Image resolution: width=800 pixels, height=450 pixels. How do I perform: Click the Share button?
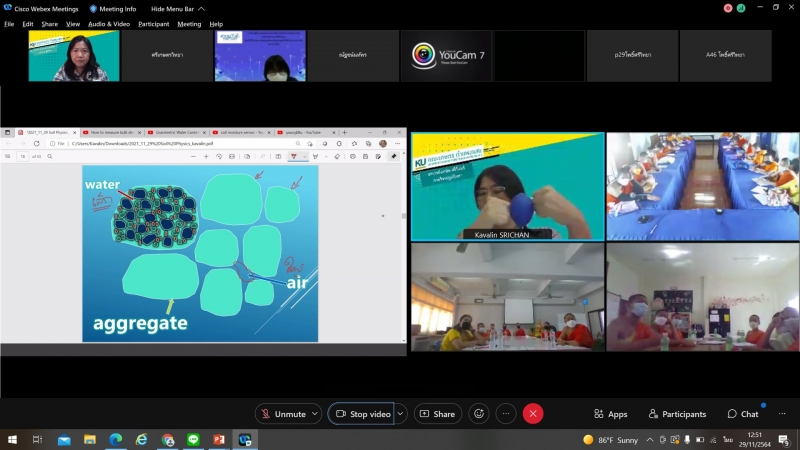coord(437,414)
